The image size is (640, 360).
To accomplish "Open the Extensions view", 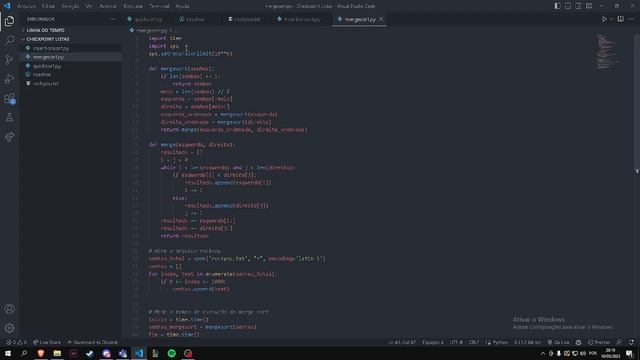I will [x=9, y=98].
